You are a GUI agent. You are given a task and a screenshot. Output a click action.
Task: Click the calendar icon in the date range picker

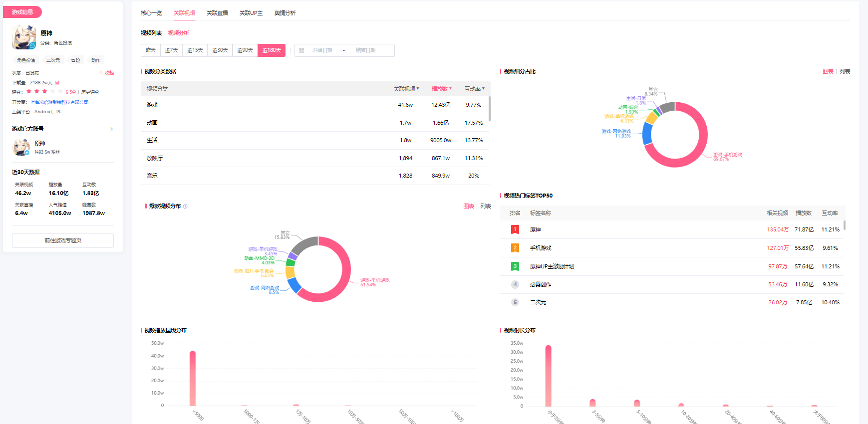click(x=301, y=50)
